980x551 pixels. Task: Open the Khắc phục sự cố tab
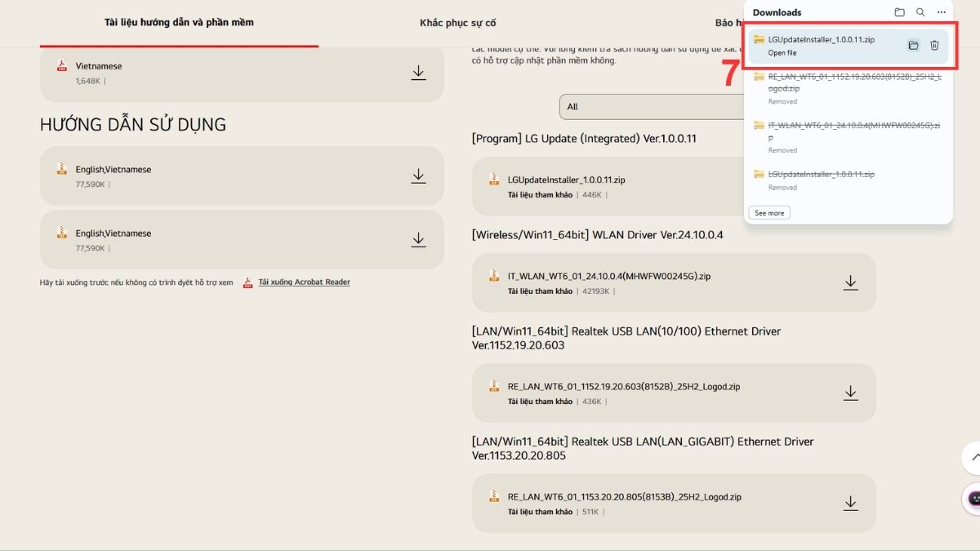pos(458,23)
